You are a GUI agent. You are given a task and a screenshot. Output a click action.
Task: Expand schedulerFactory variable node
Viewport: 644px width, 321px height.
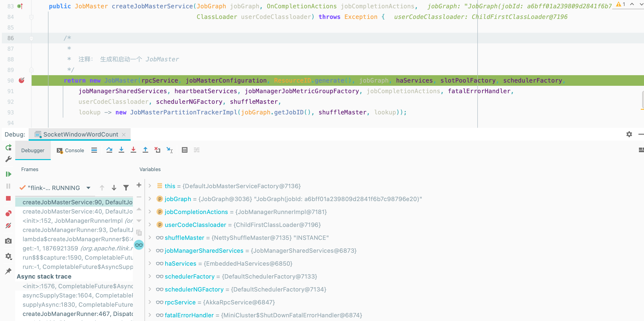tap(150, 276)
